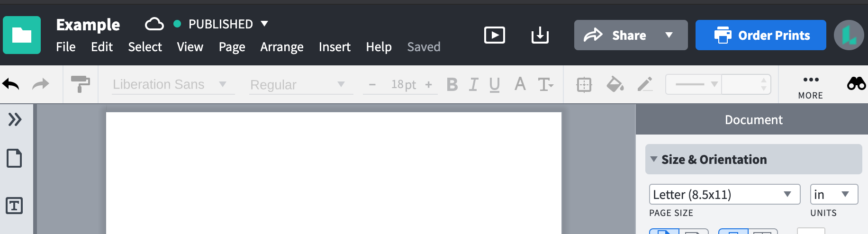868x234 pixels.
Task: Expand the left sidebar with double chevron
Action: [15, 119]
